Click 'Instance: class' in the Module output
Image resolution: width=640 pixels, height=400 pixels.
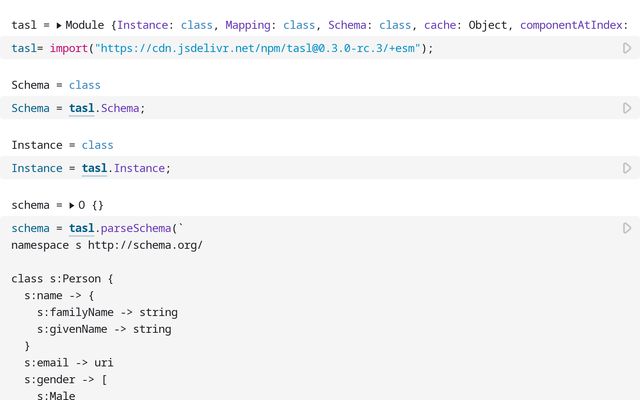(165, 25)
